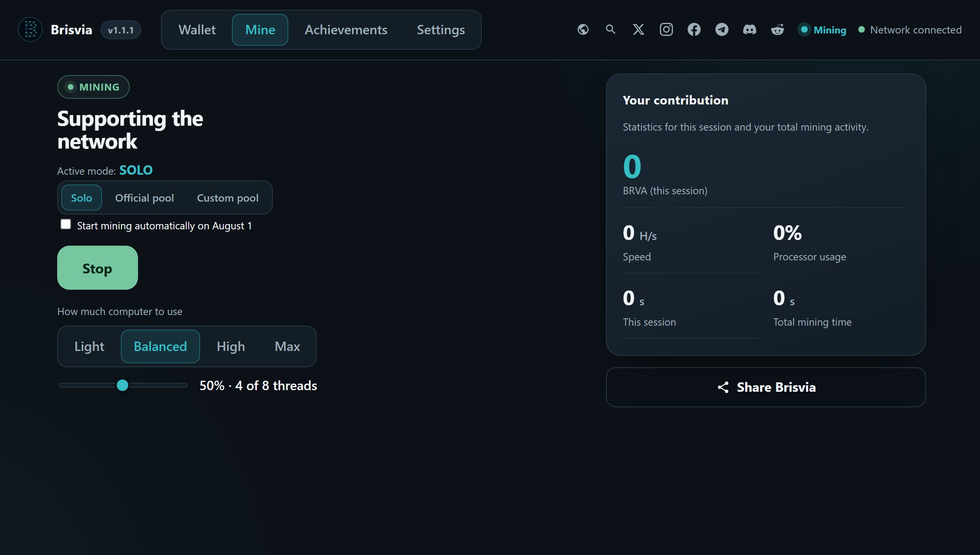Open the Instagram icon
The image size is (980, 555).
tap(666, 30)
